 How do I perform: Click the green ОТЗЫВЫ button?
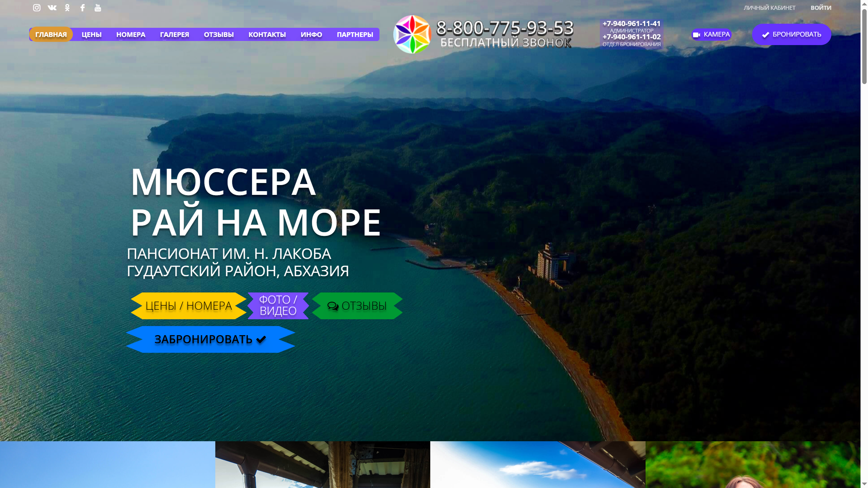click(x=357, y=306)
